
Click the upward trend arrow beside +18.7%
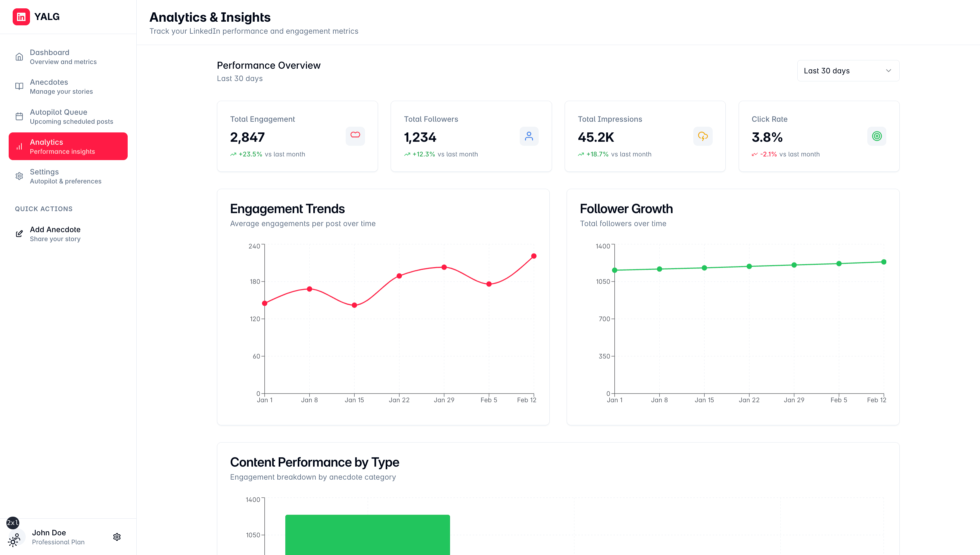click(581, 154)
